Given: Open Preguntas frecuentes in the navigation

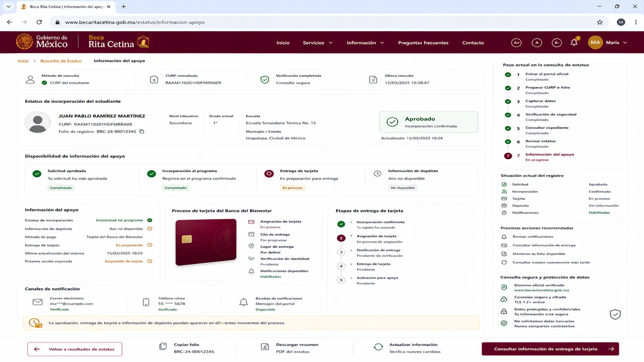Looking at the screenshot, I should (x=423, y=43).
